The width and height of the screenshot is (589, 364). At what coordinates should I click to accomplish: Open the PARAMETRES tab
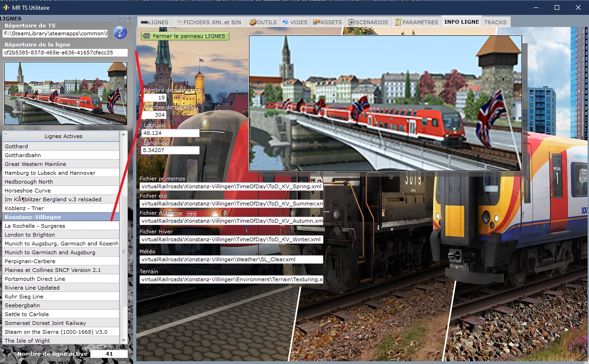coord(416,22)
